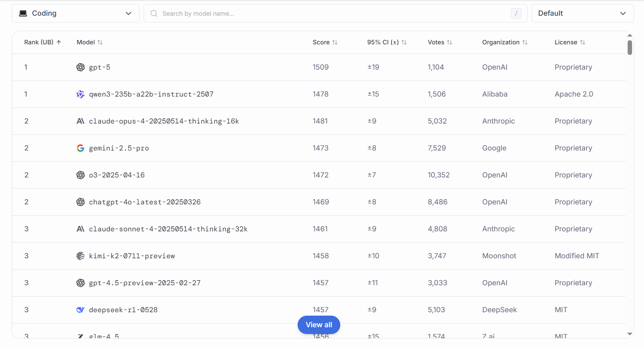Open the Coding category dropdown
The height and width of the screenshot is (346, 644).
pyautogui.click(x=75, y=13)
